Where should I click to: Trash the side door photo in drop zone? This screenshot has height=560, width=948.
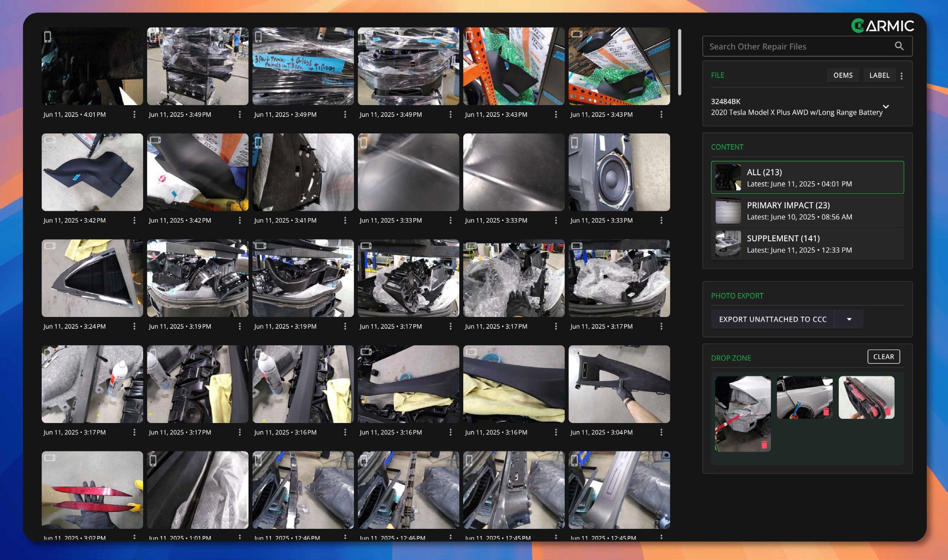point(826,412)
